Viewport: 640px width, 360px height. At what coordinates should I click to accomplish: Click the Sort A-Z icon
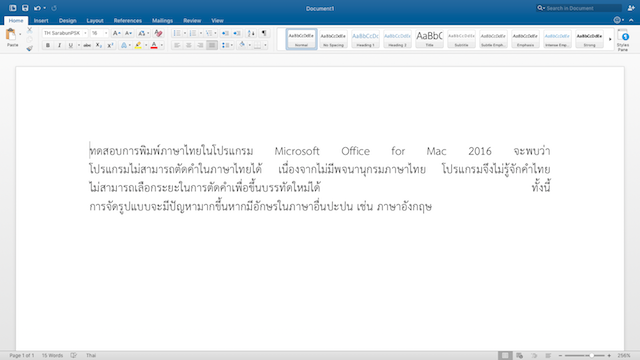(251, 33)
